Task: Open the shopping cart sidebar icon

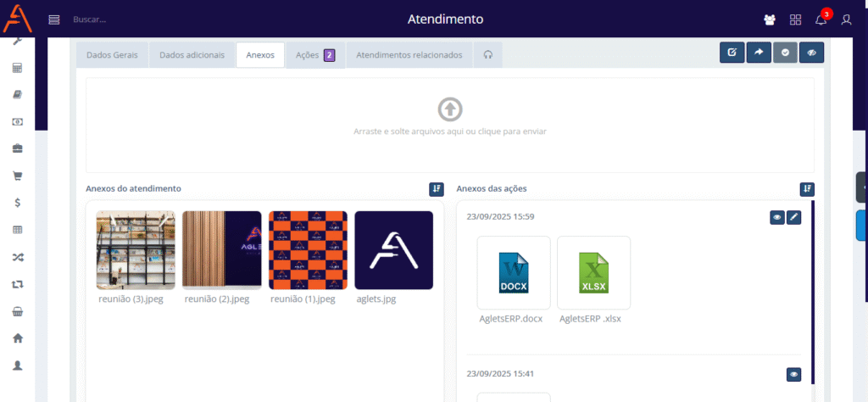Action: click(x=17, y=176)
